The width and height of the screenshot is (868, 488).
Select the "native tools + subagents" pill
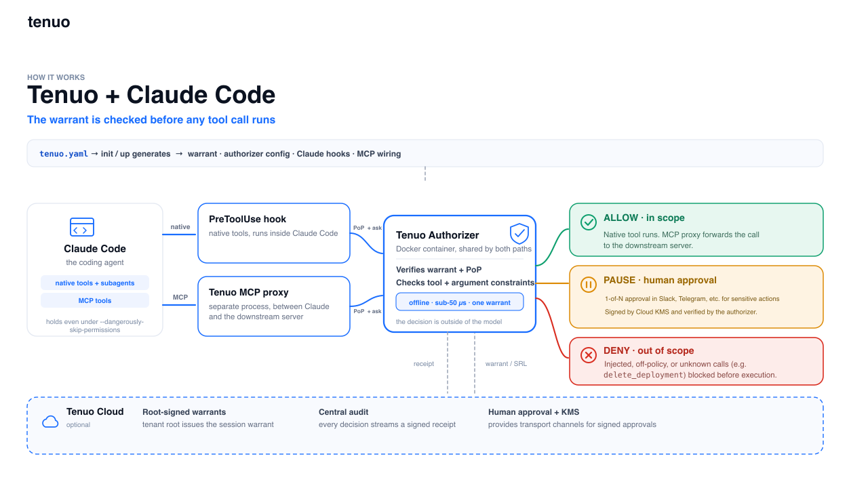95,283
